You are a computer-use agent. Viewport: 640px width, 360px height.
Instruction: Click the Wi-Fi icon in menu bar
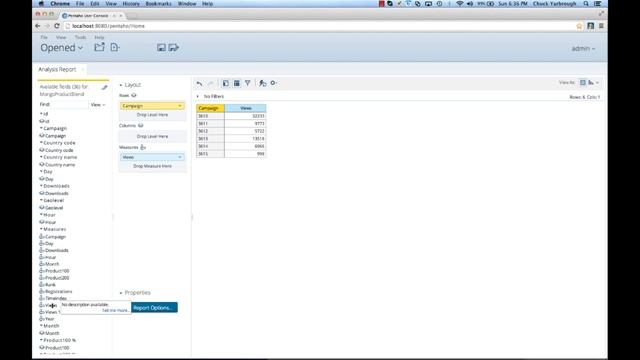(460, 4)
